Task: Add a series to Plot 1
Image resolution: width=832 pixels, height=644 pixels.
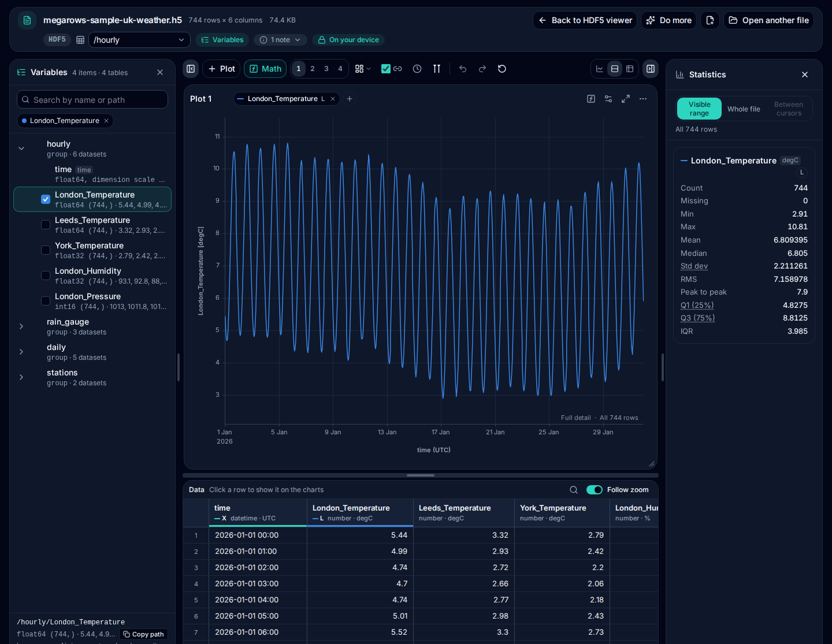Action: click(350, 99)
